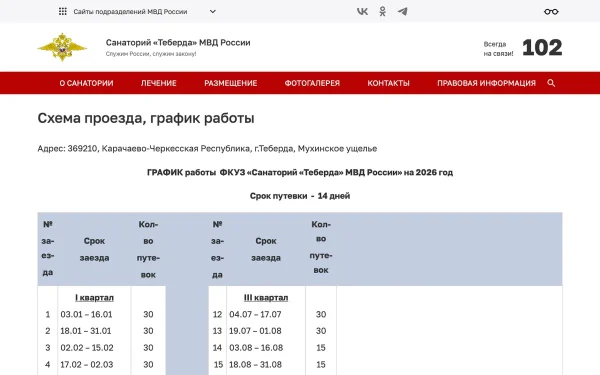Click the 102 hotline number

click(x=542, y=48)
